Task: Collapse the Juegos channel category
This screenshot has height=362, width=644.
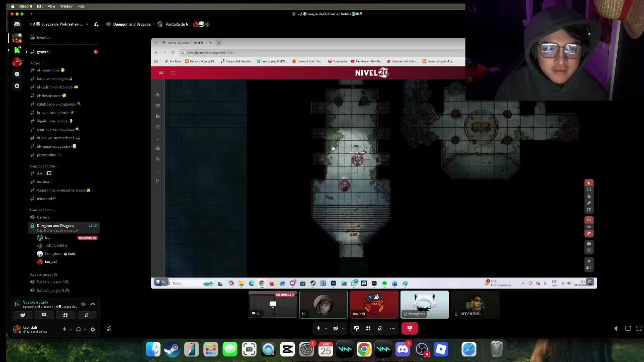Action: click(x=36, y=63)
